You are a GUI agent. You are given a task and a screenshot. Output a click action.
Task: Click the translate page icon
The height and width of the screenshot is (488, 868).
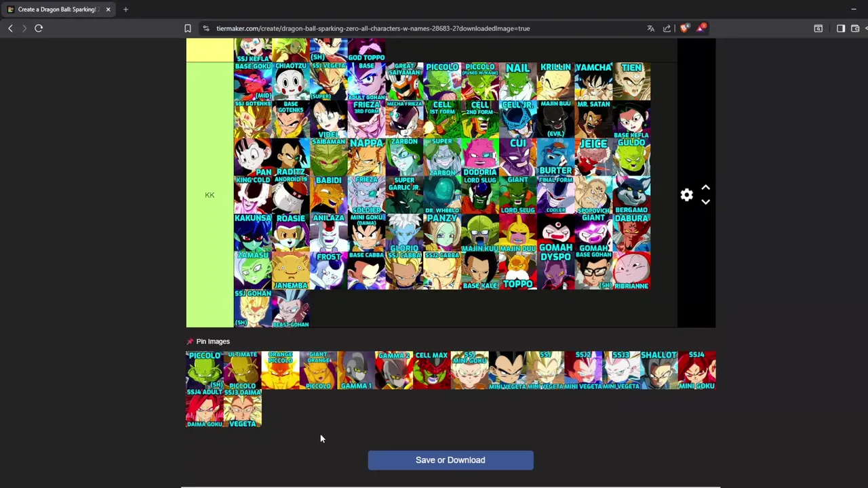pyautogui.click(x=651, y=28)
